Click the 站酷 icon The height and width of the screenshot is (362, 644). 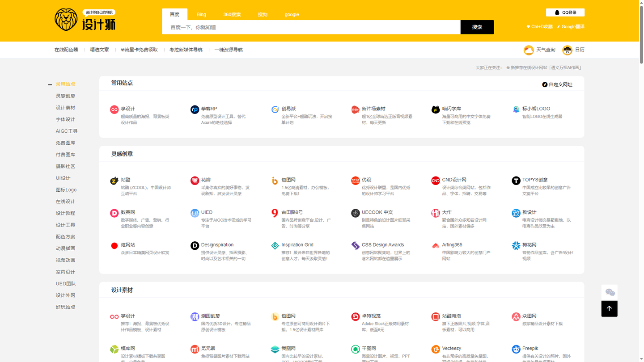click(114, 181)
